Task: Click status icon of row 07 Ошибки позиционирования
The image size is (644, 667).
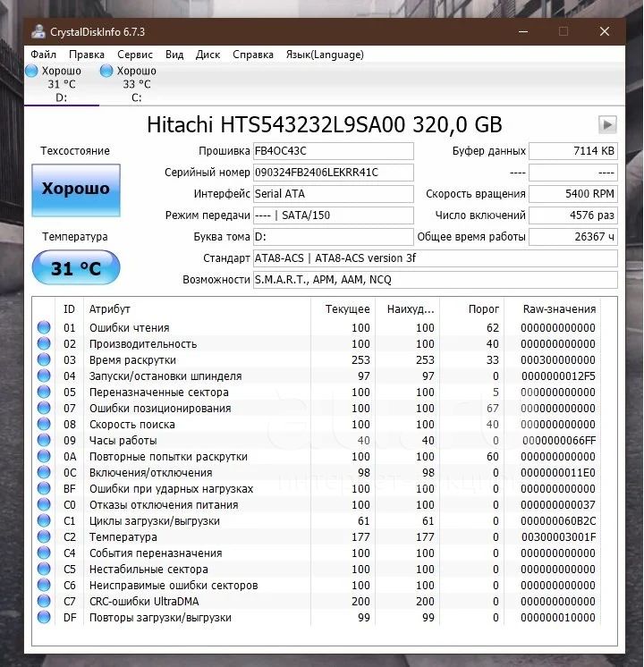Action: click(x=44, y=408)
